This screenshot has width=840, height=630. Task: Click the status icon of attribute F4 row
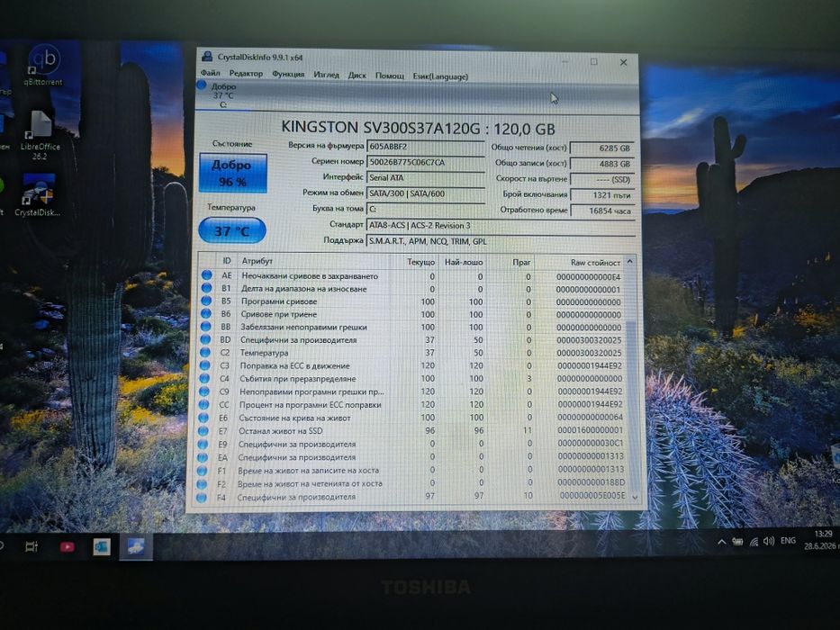[x=202, y=498]
